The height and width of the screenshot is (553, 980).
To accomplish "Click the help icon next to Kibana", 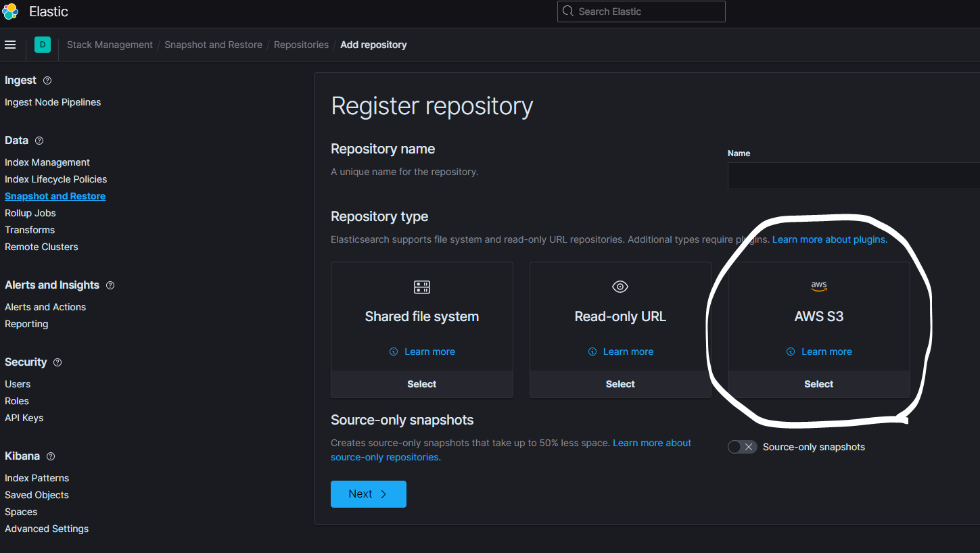I will [x=51, y=456].
